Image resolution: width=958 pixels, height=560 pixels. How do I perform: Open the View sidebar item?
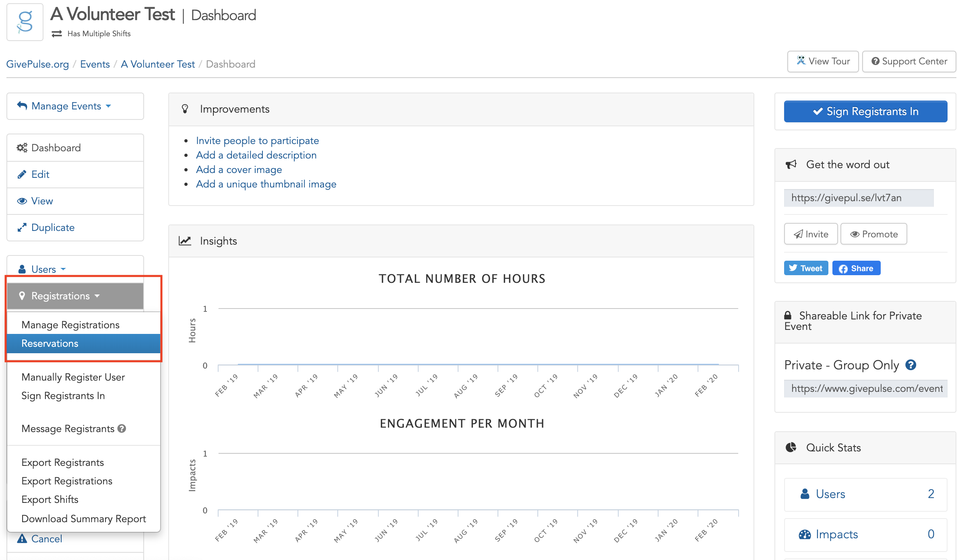75,201
